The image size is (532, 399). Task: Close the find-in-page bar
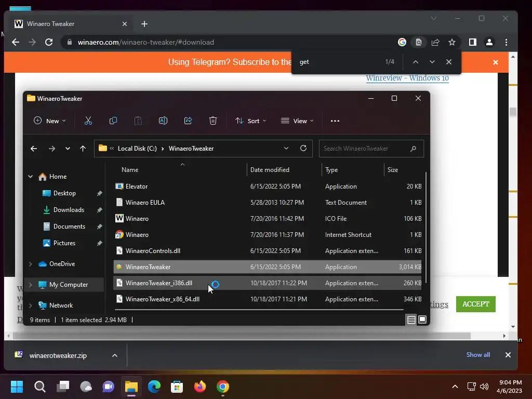coord(448,62)
